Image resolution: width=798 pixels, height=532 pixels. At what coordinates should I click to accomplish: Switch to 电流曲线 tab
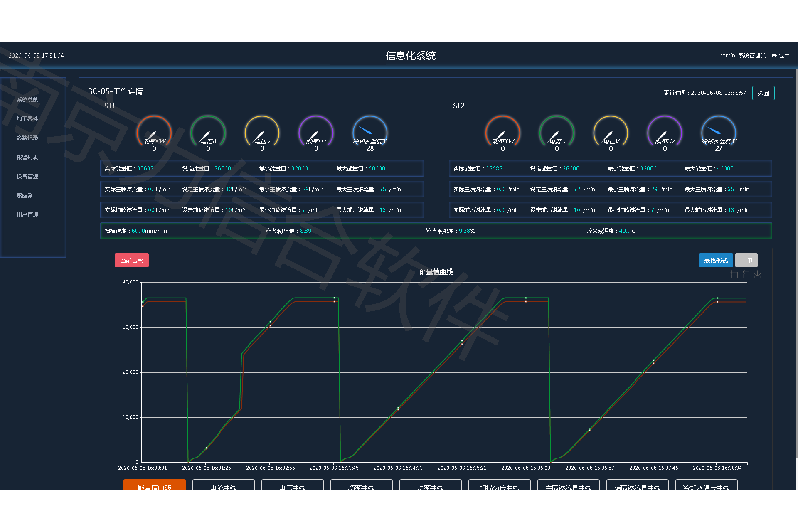(x=223, y=486)
